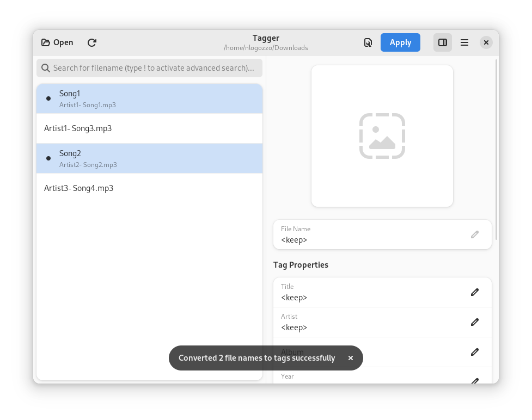Click the search magnifier icon
The height and width of the screenshot is (420, 532).
(45, 68)
